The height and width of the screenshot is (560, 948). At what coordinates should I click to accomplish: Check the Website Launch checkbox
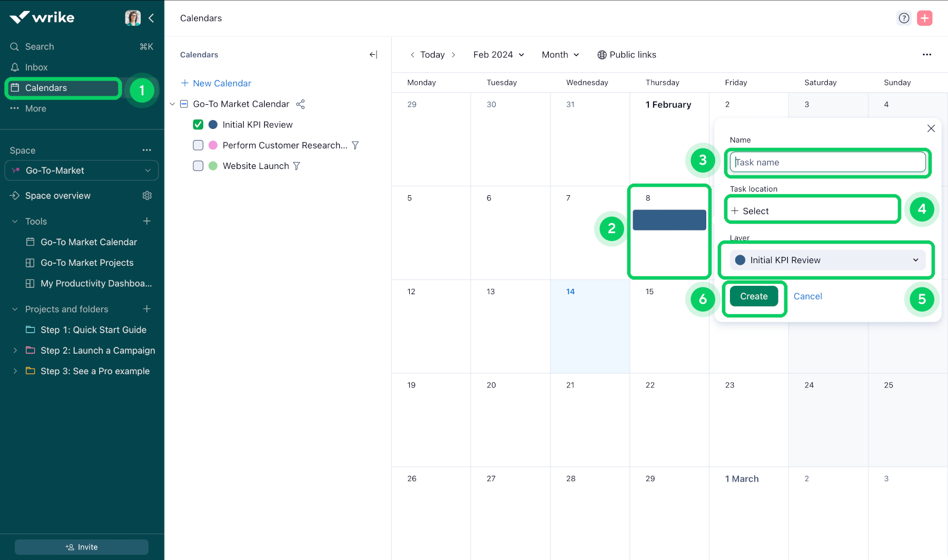[198, 166]
